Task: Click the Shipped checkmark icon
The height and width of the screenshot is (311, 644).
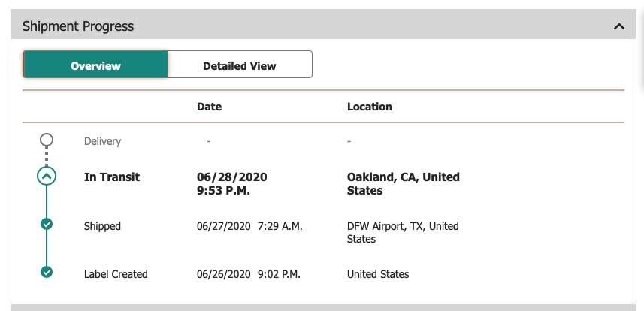Action: [47, 224]
